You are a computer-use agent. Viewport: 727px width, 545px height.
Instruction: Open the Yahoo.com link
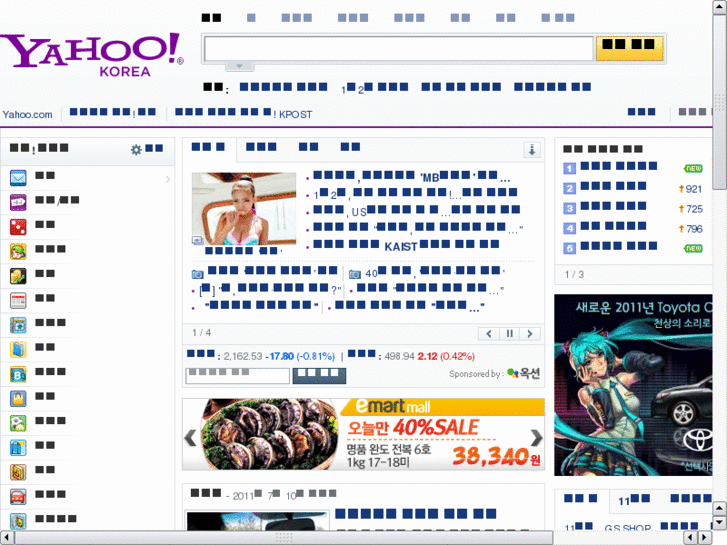27,115
